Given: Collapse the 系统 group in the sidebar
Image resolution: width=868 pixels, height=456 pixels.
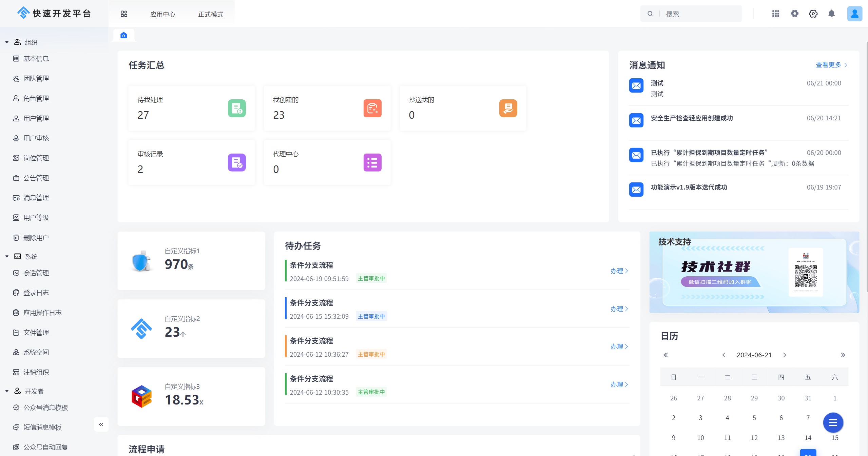Looking at the screenshot, I should point(7,256).
